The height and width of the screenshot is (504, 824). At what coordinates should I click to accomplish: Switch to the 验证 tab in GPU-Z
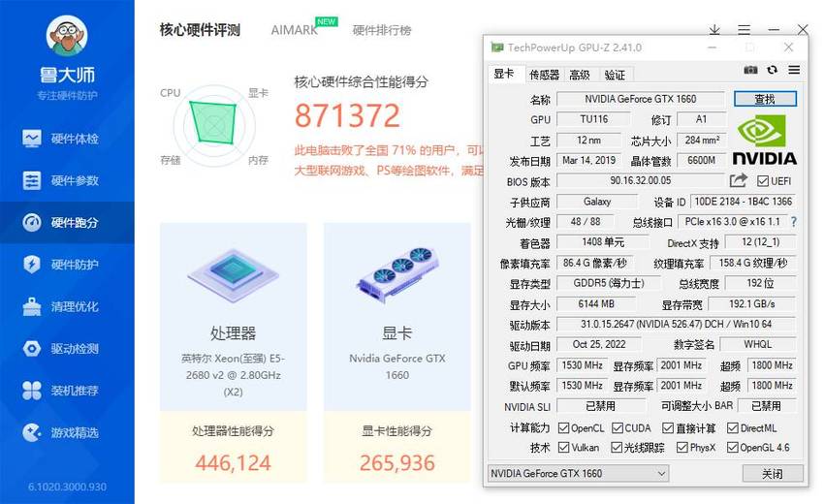615,76
